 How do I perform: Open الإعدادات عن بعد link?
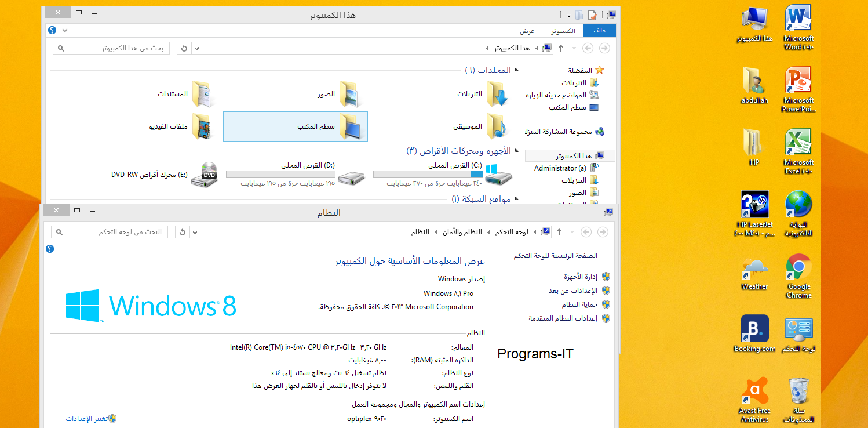(573, 291)
